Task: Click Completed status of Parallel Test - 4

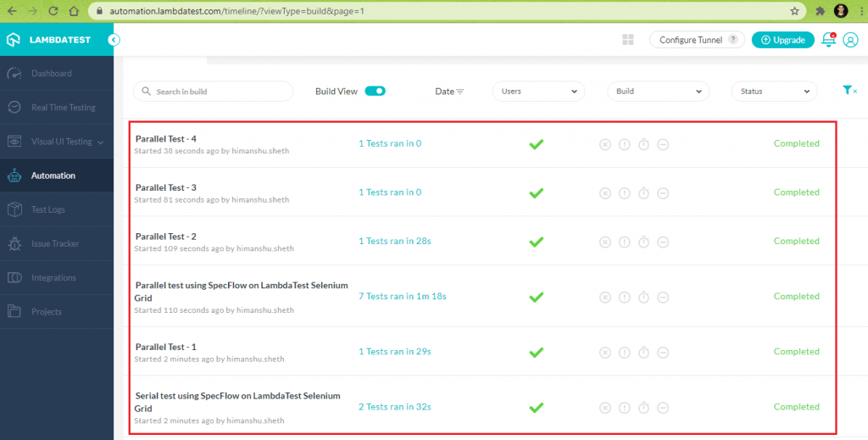Action: [x=797, y=143]
